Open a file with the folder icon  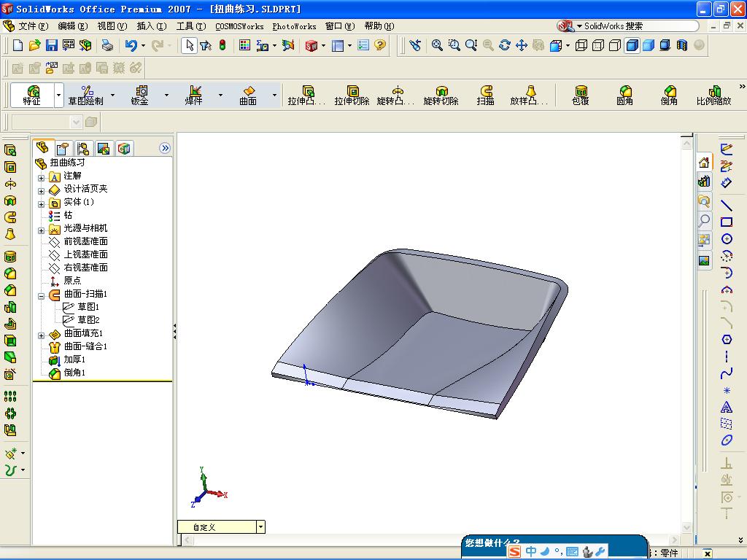(x=34, y=45)
